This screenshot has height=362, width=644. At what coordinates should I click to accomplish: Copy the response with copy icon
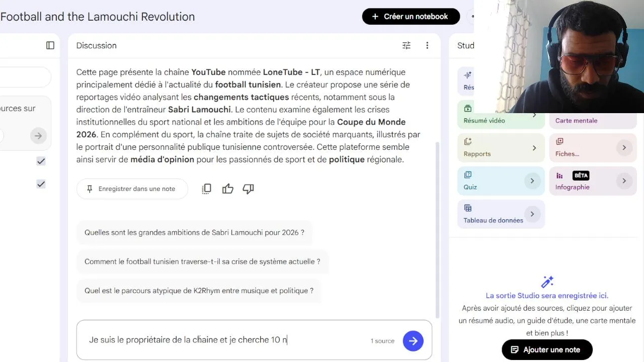[206, 189]
